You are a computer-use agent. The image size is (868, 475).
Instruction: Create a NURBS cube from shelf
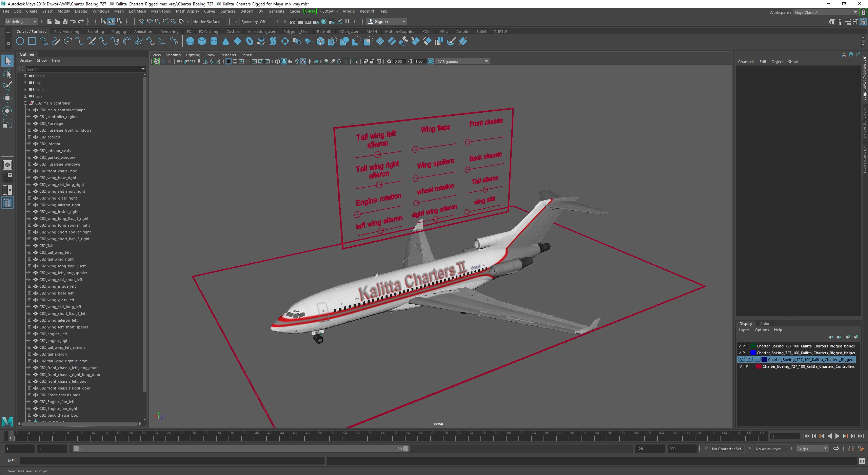tap(202, 41)
